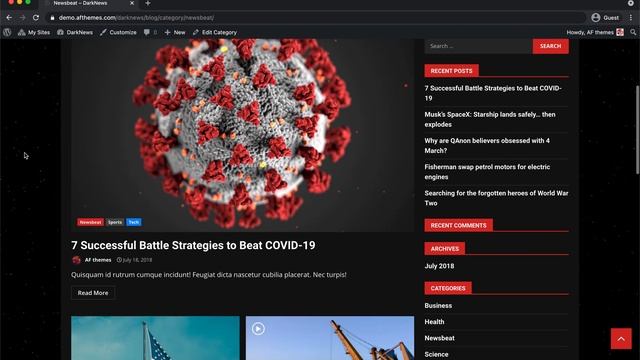The image size is (640, 360).
Task: Click Edit Category in admin bar
Action: click(x=215, y=32)
